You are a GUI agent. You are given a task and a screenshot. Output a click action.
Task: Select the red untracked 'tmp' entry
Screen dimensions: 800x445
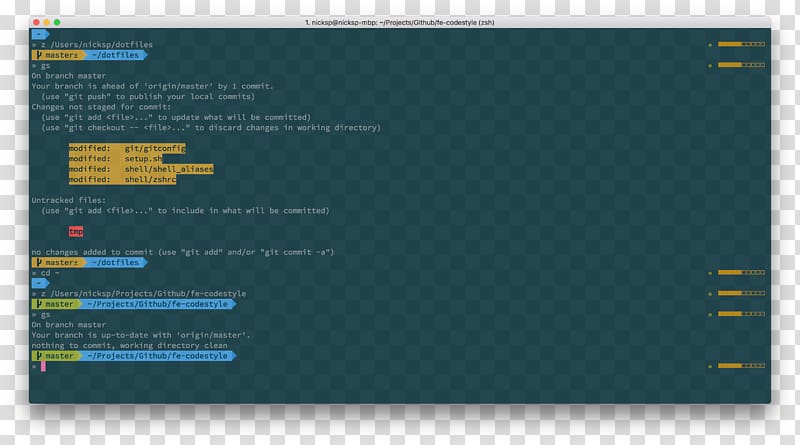[76, 232]
